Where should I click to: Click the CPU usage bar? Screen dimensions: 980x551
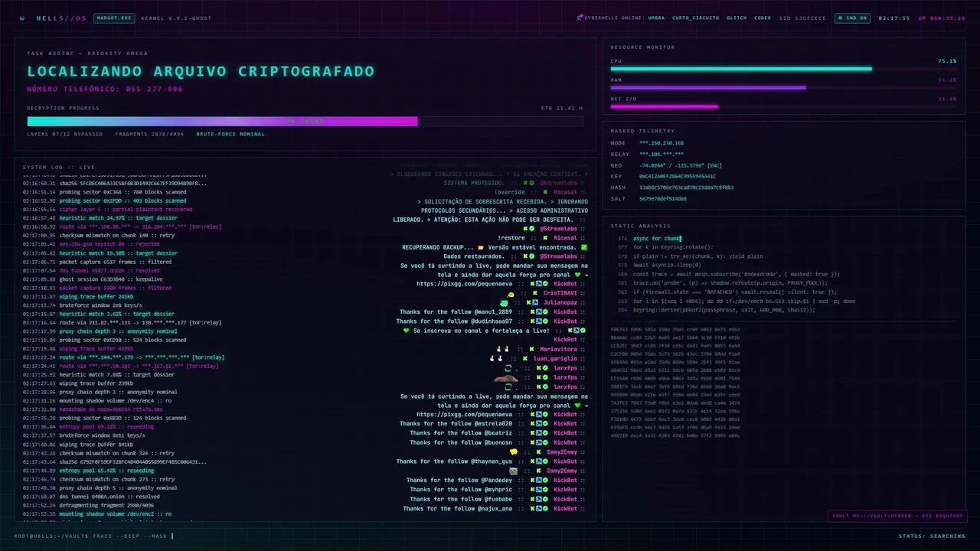click(783, 69)
